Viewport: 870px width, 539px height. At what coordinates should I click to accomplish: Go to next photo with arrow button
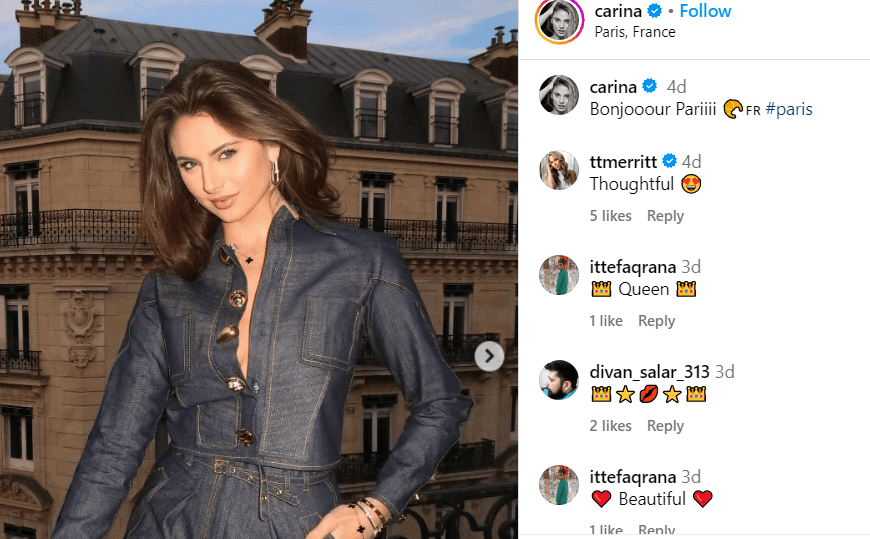coord(489,356)
